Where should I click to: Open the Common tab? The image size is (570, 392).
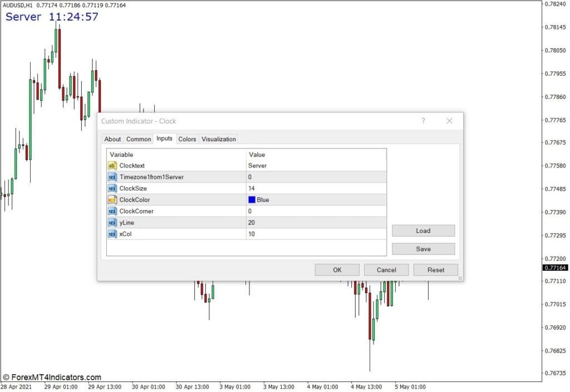[138, 139]
